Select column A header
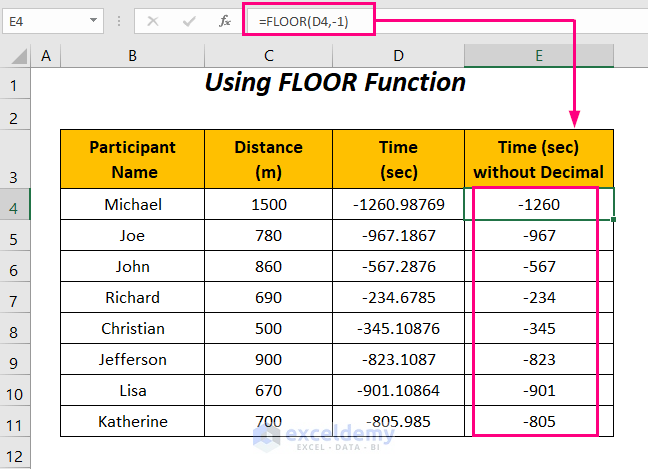The image size is (648, 469). click(45, 56)
